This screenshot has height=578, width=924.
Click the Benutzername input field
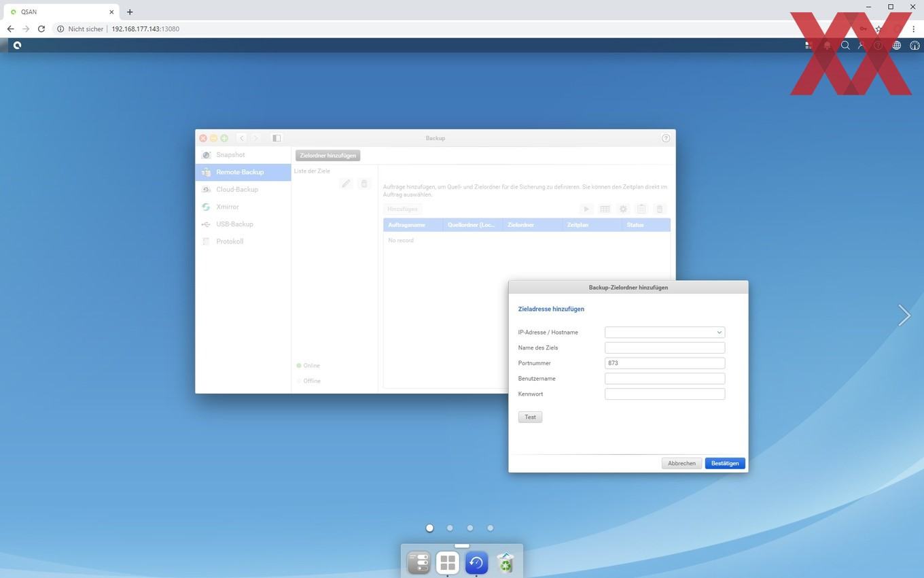[x=664, y=379]
